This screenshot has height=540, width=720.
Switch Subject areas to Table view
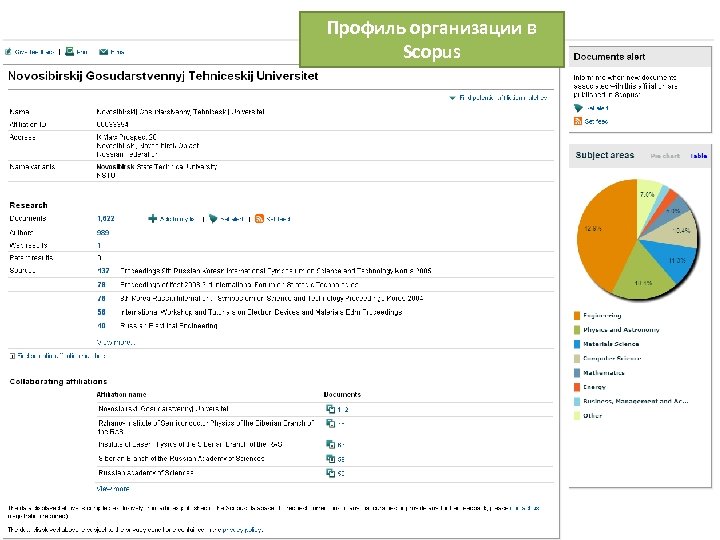pyautogui.click(x=698, y=156)
